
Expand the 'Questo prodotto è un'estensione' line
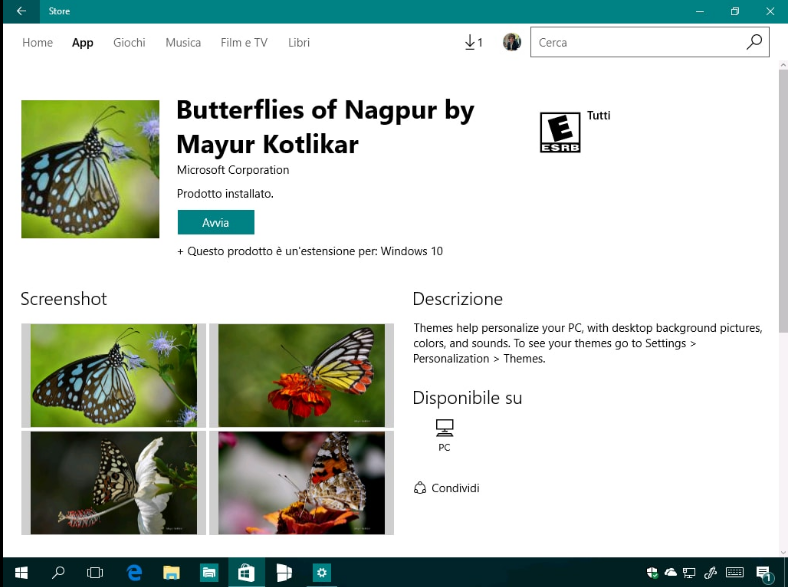coord(310,251)
